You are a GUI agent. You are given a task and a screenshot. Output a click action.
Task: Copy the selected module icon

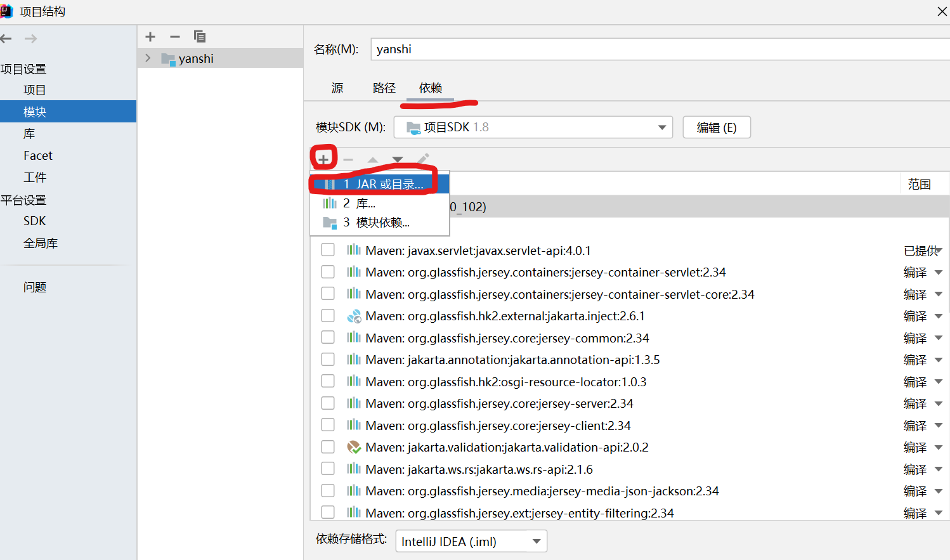point(200,36)
